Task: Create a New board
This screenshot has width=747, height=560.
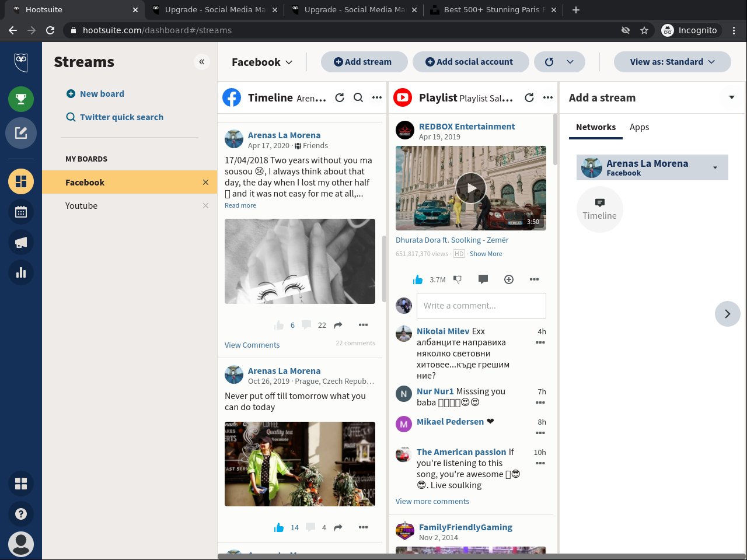Action: point(95,94)
